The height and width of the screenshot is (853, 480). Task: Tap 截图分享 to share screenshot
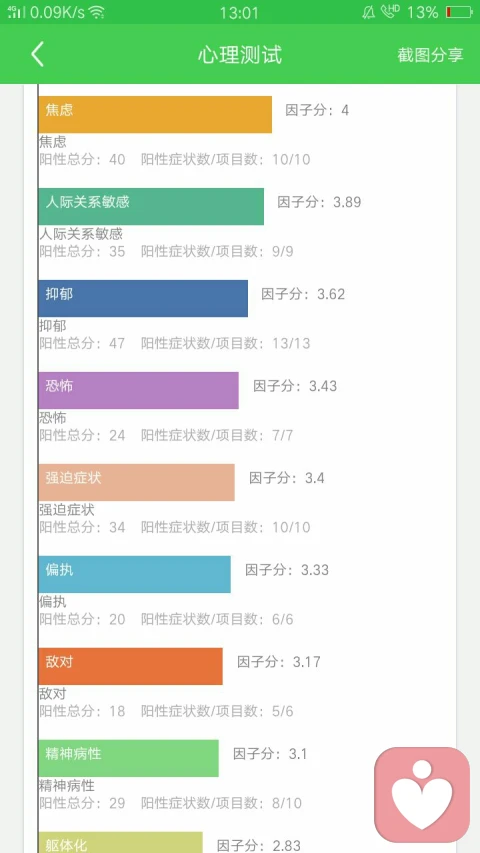pos(430,55)
